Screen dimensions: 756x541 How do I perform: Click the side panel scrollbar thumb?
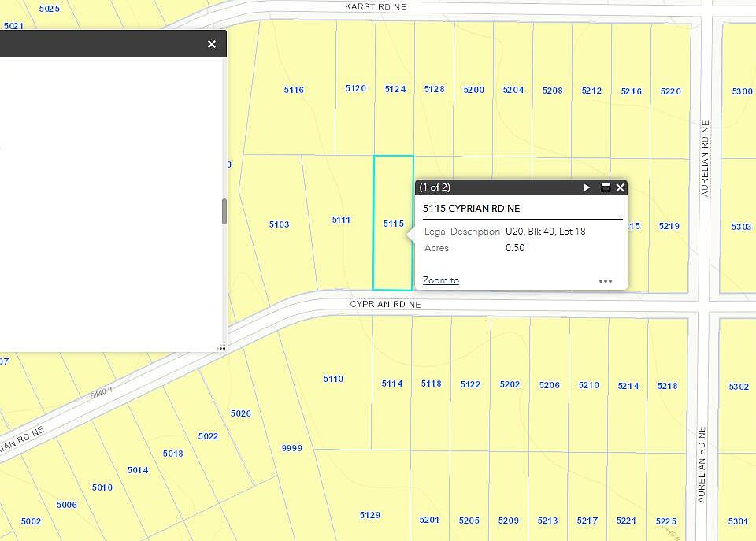[224, 211]
